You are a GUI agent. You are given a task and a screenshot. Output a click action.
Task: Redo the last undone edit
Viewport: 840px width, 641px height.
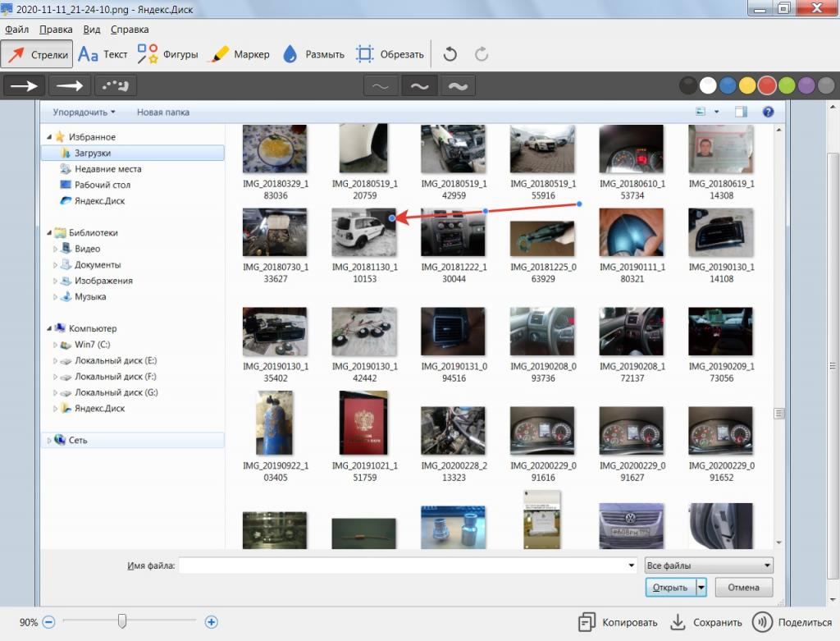click(481, 54)
